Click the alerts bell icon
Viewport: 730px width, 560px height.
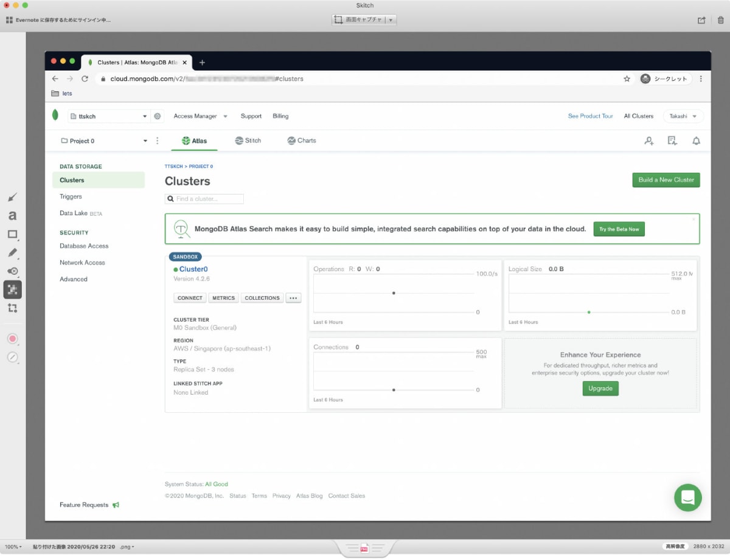click(696, 140)
